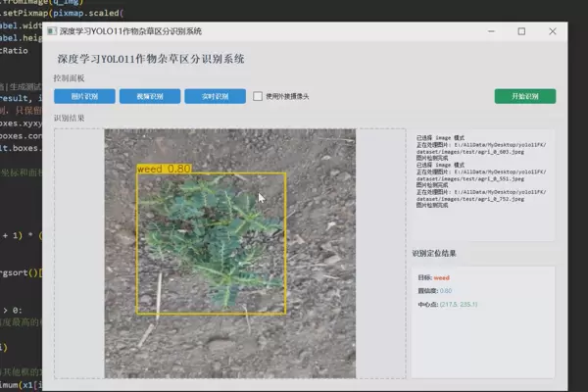
Task: Click the app icon in title bar
Action: click(51, 31)
